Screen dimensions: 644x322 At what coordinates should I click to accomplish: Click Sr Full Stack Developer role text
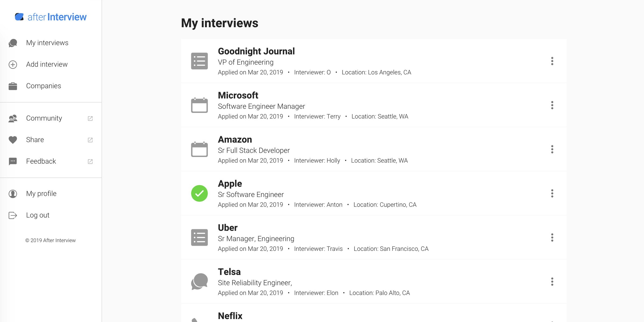[x=254, y=150]
